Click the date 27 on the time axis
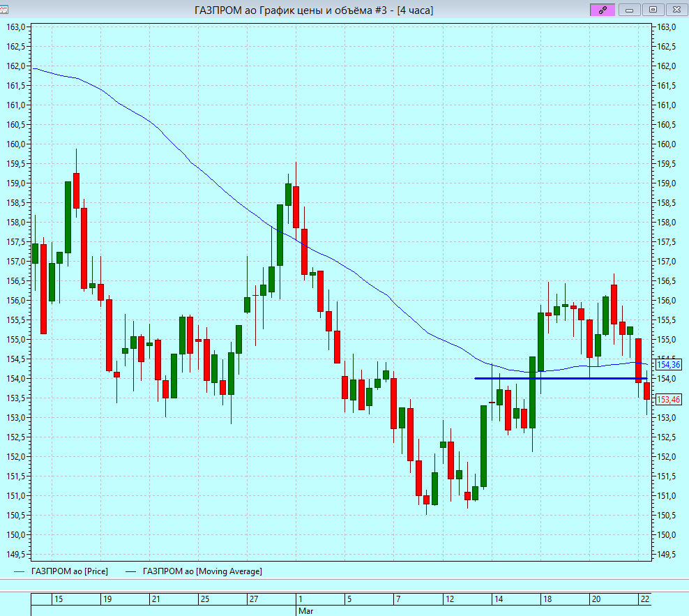Image resolution: width=689 pixels, height=616 pixels. [x=254, y=599]
